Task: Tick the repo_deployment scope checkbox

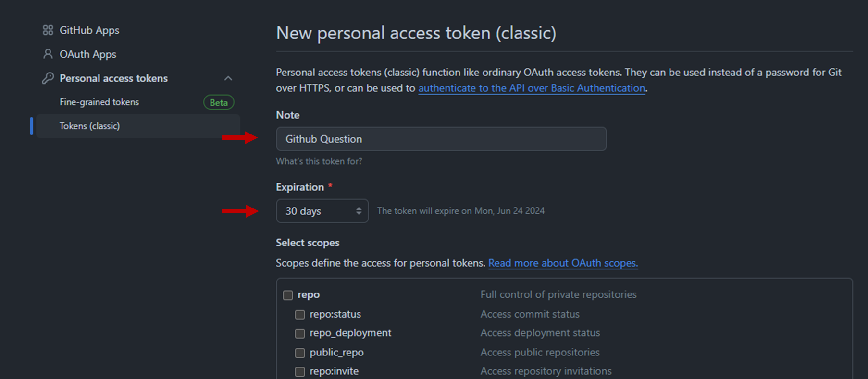Action: 300,333
